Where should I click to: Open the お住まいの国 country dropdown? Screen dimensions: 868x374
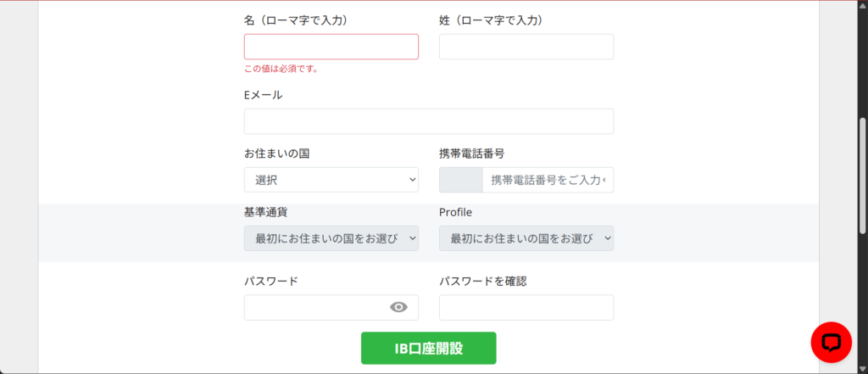331,180
